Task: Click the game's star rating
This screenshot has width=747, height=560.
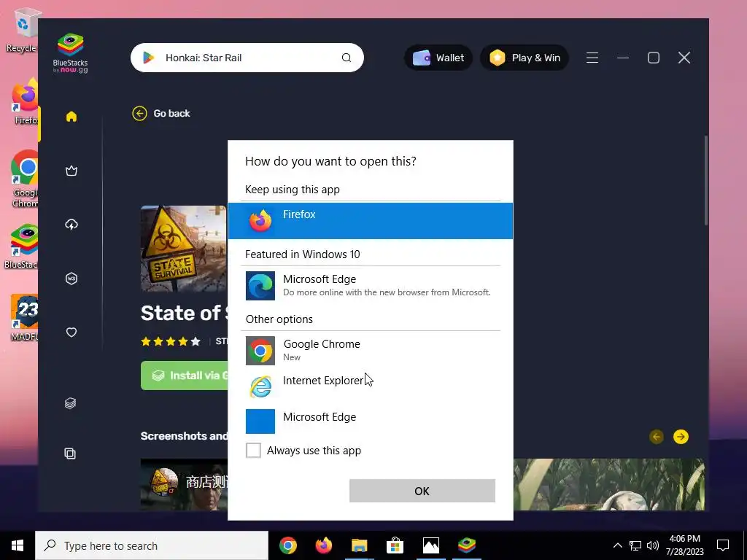Action: click(x=171, y=341)
